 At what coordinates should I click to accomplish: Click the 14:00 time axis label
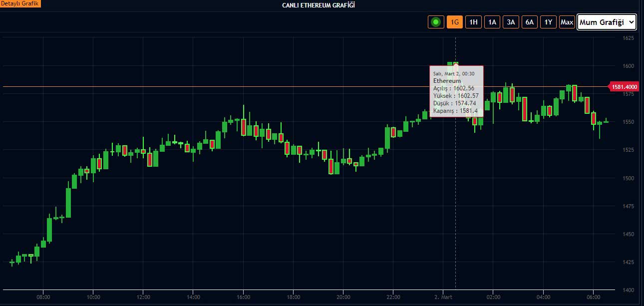pyautogui.click(x=193, y=297)
